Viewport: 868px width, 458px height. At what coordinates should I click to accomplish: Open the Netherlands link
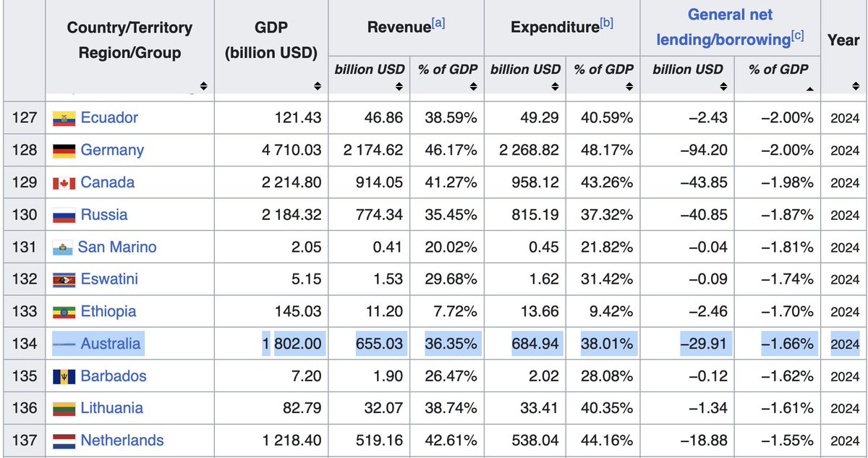[x=122, y=440]
